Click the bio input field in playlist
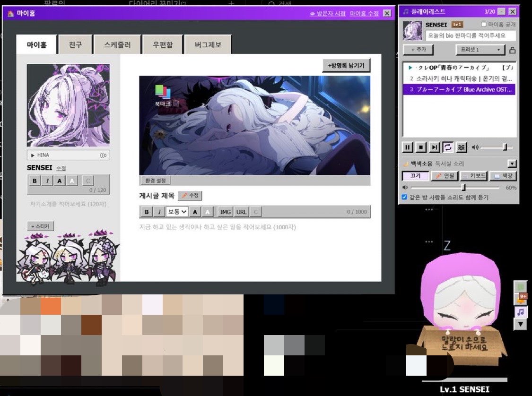Viewport: 532px width, 396px height. point(471,35)
